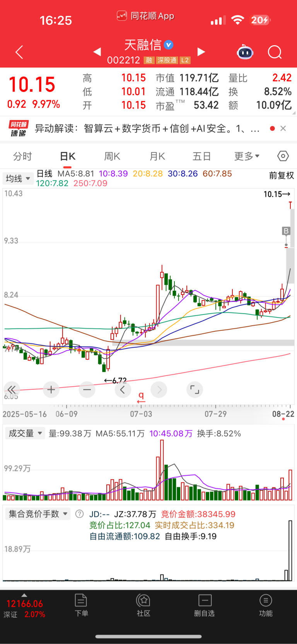The image size is (297, 644).
Task: Open 更多 chart period dropdown
Action: click(x=247, y=156)
